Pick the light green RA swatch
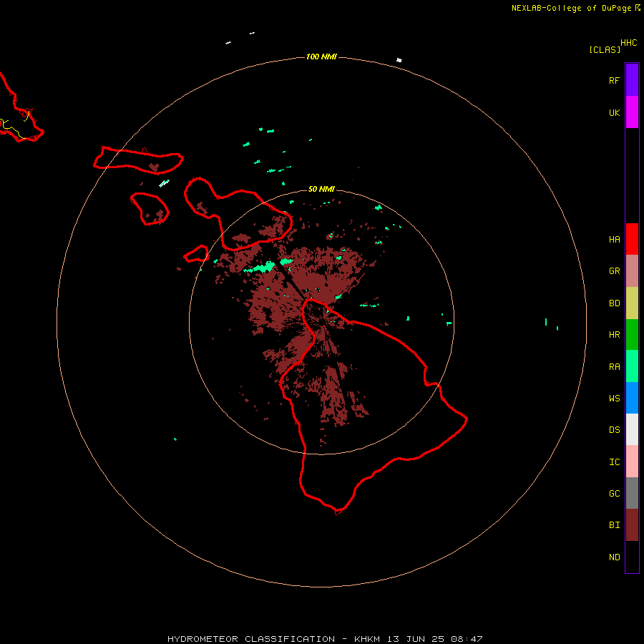 632,366
